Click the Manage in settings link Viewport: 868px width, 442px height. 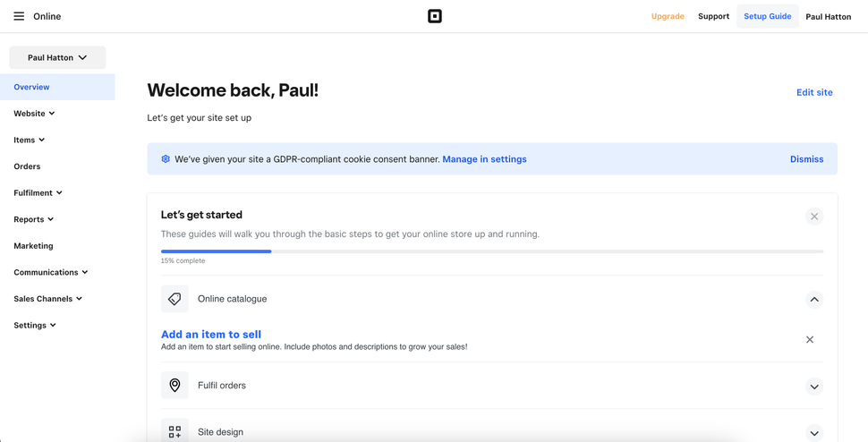[x=484, y=159]
